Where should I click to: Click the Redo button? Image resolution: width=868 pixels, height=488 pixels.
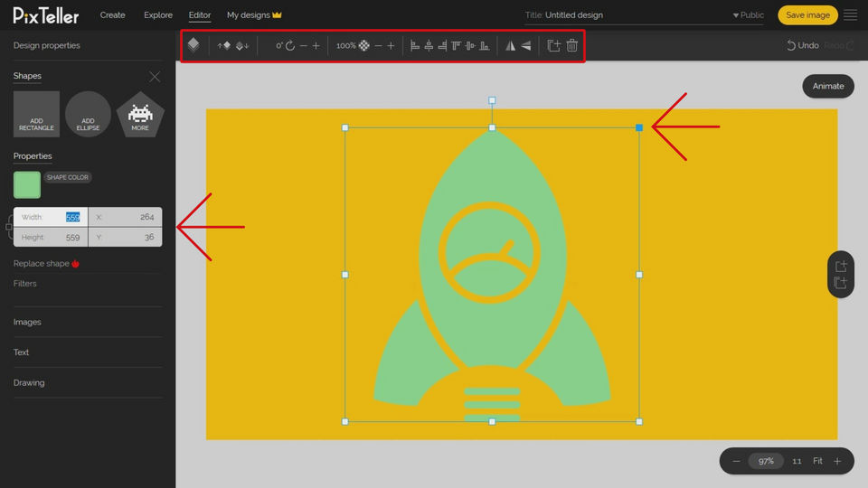coord(839,45)
